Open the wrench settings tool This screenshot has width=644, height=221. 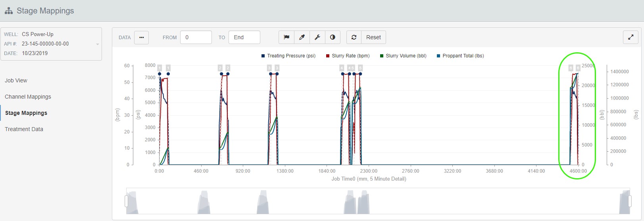pos(317,37)
